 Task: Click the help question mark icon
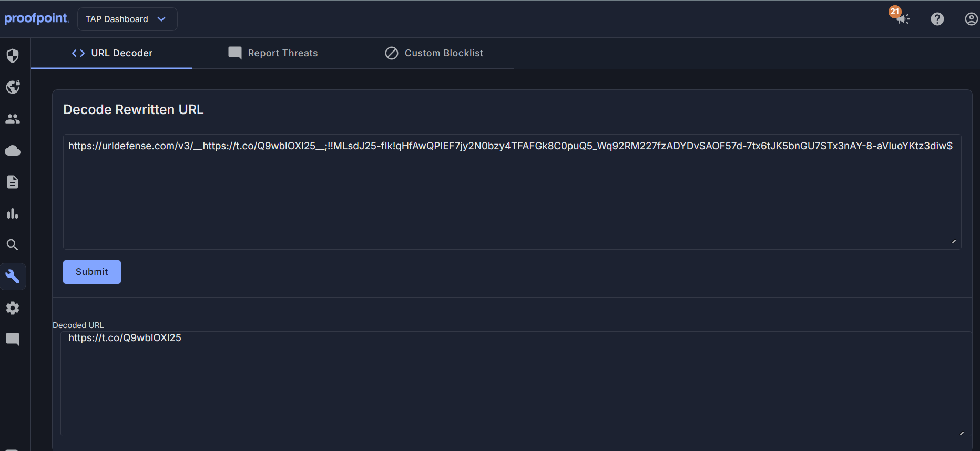pos(937,19)
